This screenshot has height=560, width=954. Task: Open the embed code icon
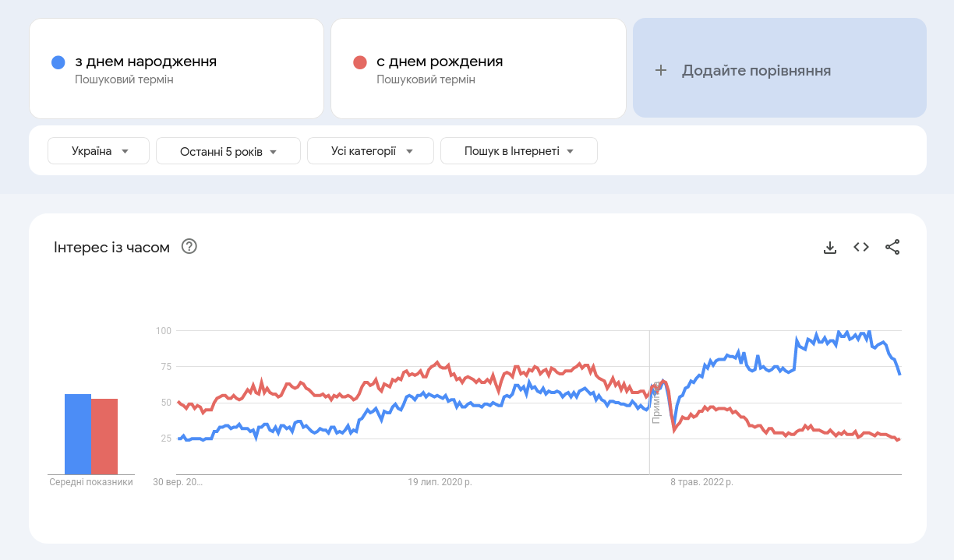pyautogui.click(x=861, y=247)
